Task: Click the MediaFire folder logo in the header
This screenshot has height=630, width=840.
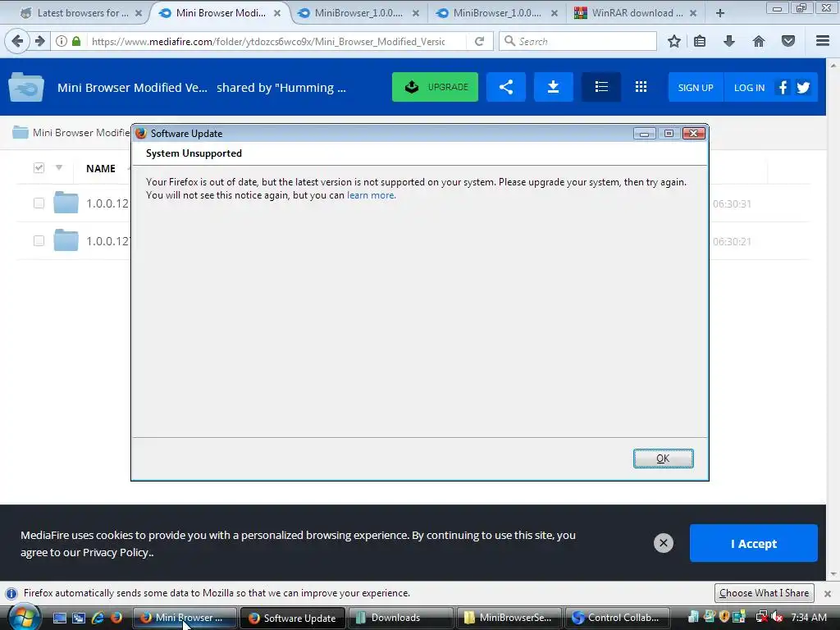Action: coord(25,87)
